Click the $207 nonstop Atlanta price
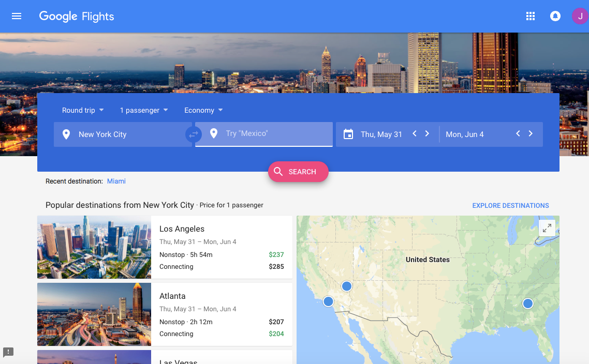This screenshot has width=589, height=364. point(276,322)
